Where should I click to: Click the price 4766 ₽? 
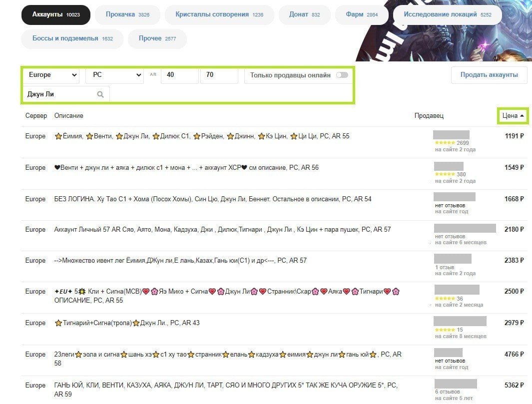pos(514,354)
